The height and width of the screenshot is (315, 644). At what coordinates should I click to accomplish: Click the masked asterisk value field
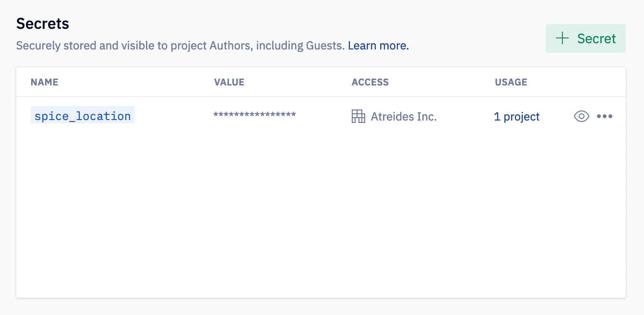[x=254, y=115]
